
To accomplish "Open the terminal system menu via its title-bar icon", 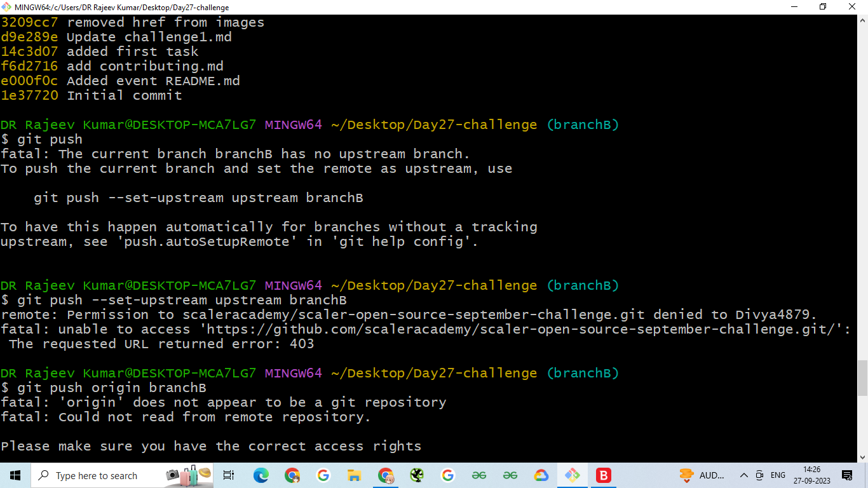I will [6, 7].
